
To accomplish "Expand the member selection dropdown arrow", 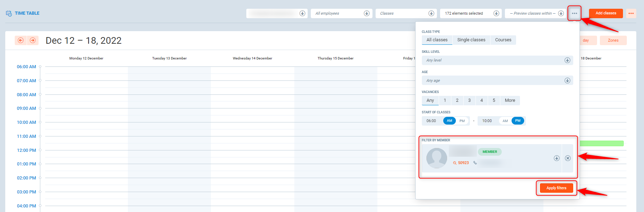I will pyautogui.click(x=556, y=158).
